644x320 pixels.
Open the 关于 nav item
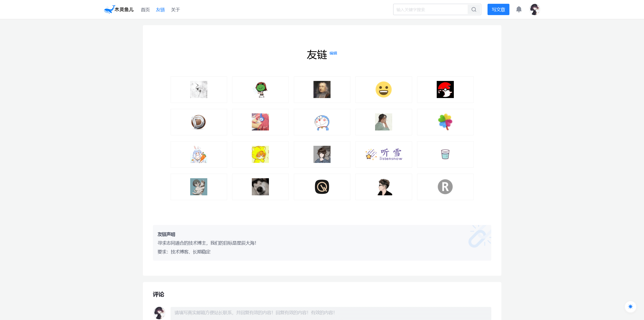coord(175,10)
